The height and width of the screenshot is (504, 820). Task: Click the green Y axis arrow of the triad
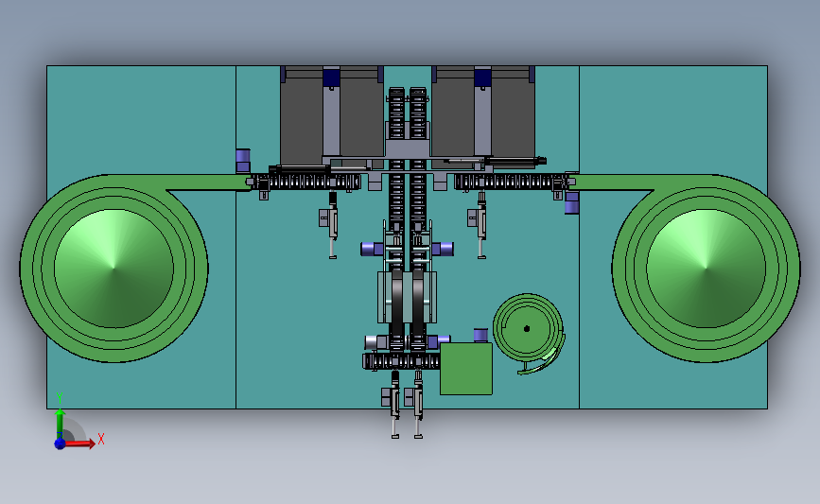point(60,424)
